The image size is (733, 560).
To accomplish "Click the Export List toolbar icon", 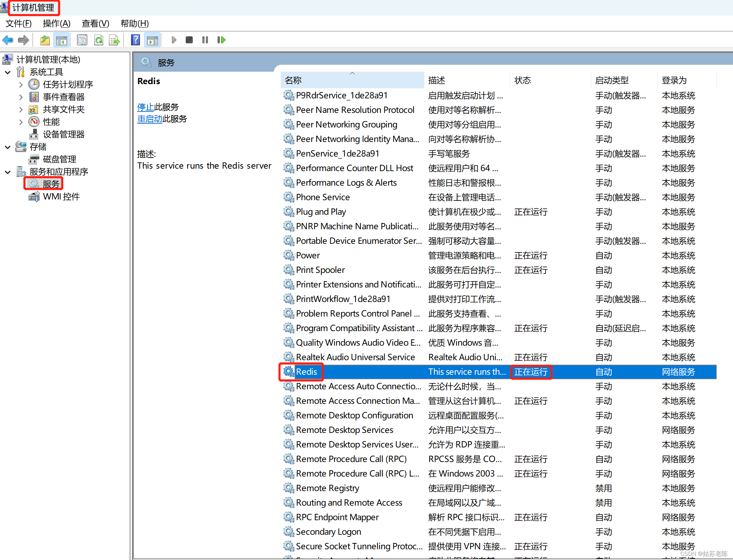I will (x=114, y=40).
